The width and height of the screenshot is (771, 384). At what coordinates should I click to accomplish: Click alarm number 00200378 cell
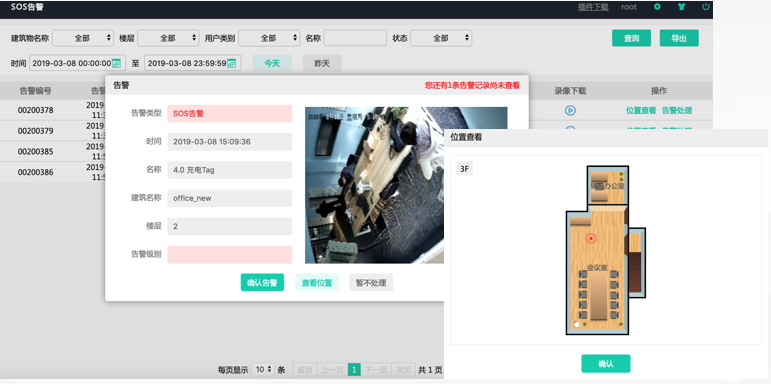point(35,110)
